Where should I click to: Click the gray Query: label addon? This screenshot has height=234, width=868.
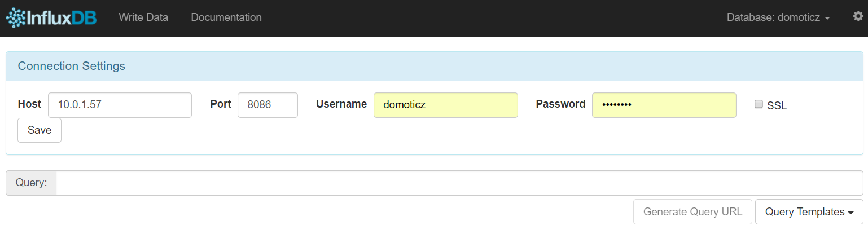[x=31, y=183]
